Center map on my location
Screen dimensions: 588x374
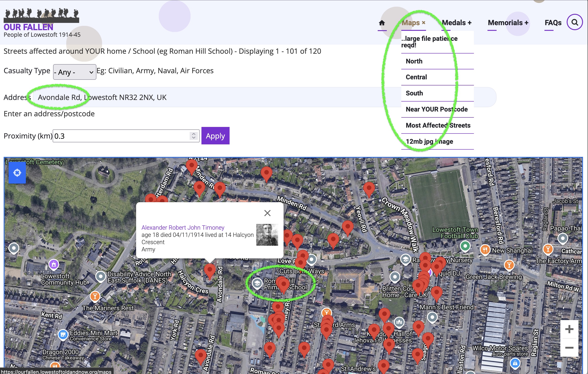pyautogui.click(x=17, y=173)
